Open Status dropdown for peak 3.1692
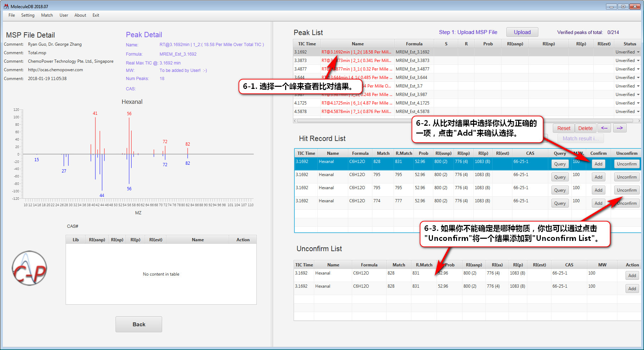644x350 pixels. (638, 52)
